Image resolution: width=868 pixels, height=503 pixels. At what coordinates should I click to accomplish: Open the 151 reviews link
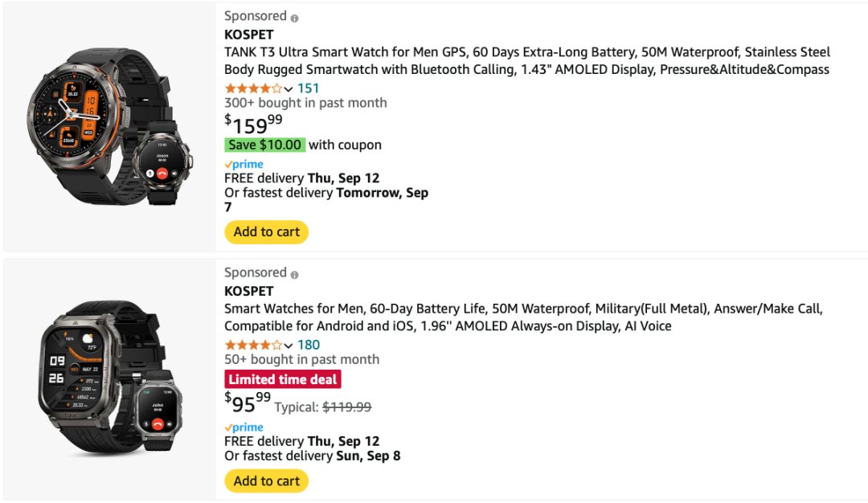pyautogui.click(x=308, y=88)
